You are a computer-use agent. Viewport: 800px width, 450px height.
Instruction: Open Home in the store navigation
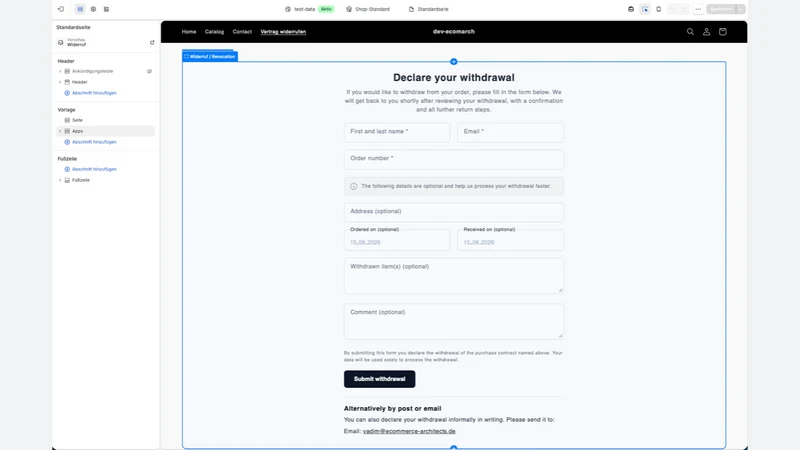click(x=189, y=32)
